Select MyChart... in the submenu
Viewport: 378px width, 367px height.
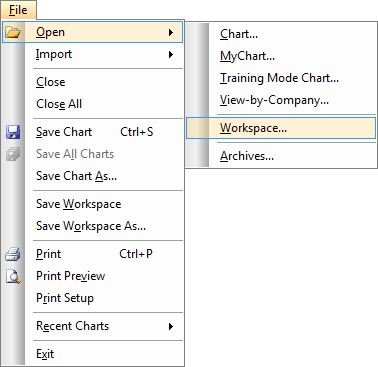click(281, 56)
